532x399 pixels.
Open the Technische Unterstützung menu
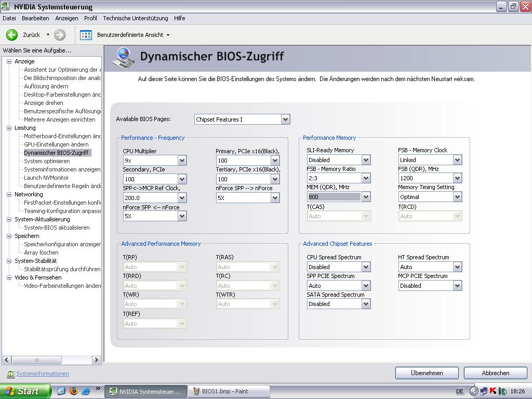tap(136, 18)
